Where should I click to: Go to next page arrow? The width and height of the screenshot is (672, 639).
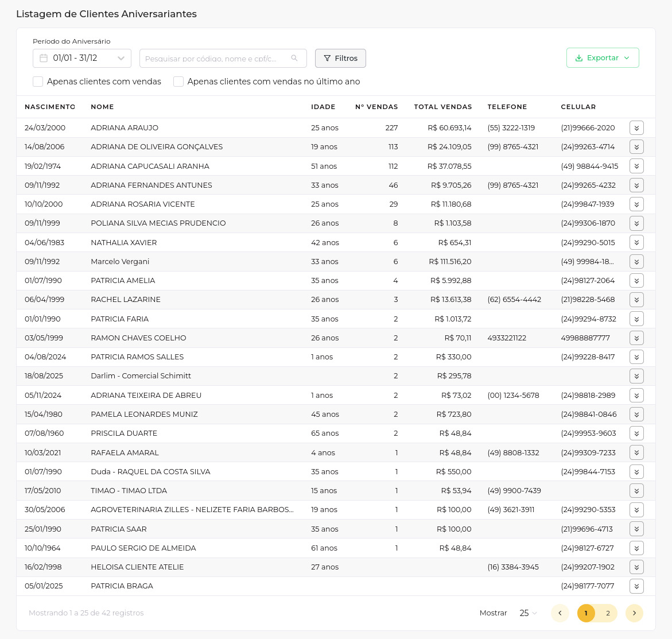coord(634,613)
